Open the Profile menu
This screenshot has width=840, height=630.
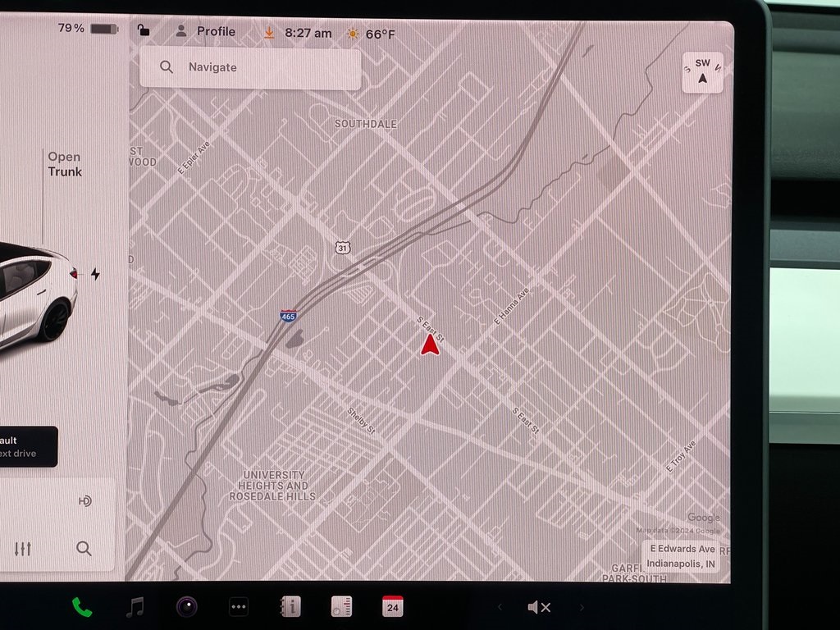[x=206, y=32]
